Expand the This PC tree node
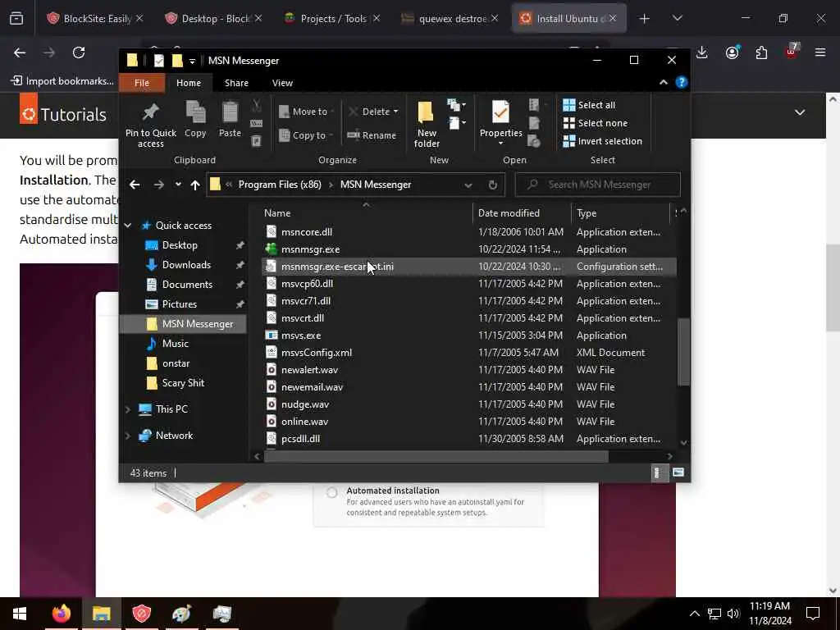The image size is (840, 630). point(127,409)
